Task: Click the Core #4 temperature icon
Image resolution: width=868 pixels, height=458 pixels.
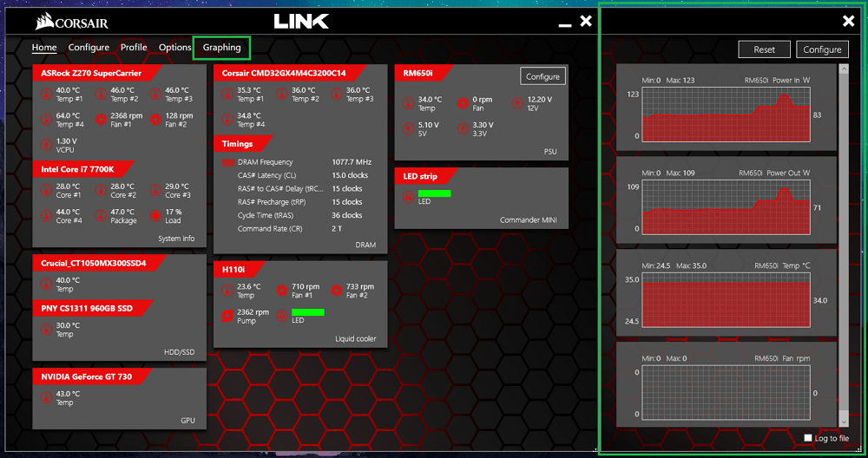Action: click(47, 216)
